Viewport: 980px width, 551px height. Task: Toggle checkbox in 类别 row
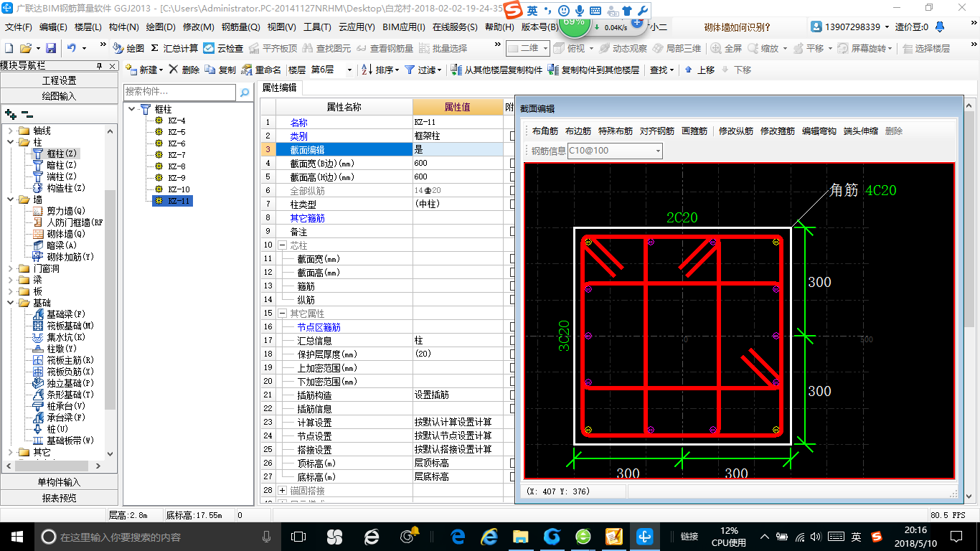coord(514,136)
